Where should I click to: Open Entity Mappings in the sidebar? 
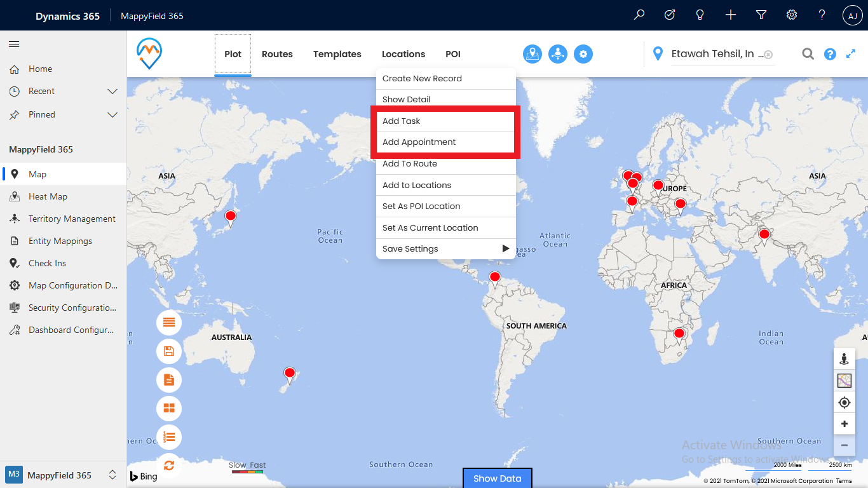point(63,241)
